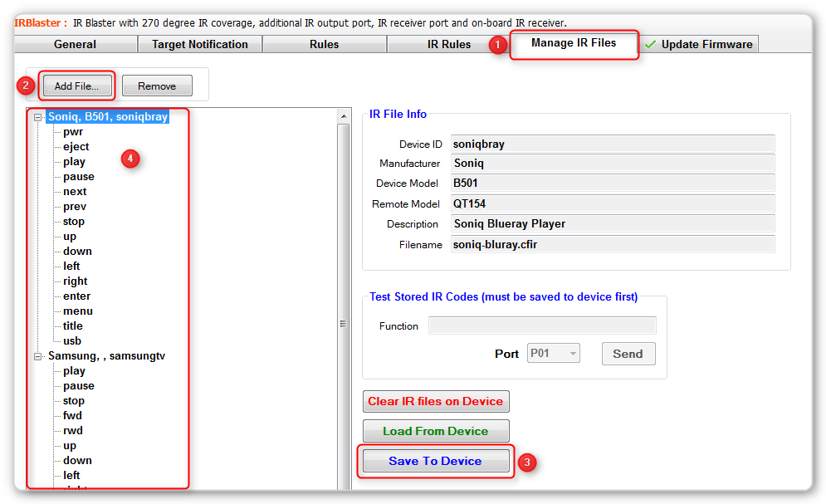Click the green checkmark icon on Update Firmware
The width and height of the screenshot is (826, 504).
[x=650, y=44]
